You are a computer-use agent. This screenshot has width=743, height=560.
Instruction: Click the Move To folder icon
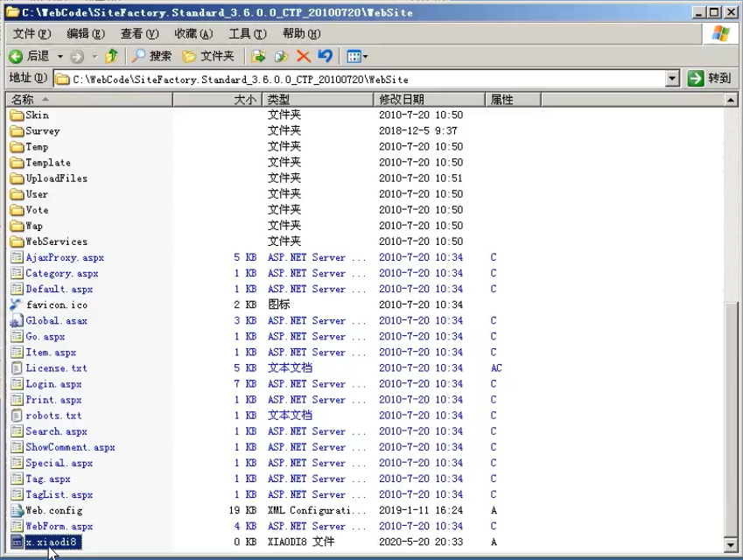[x=258, y=56]
